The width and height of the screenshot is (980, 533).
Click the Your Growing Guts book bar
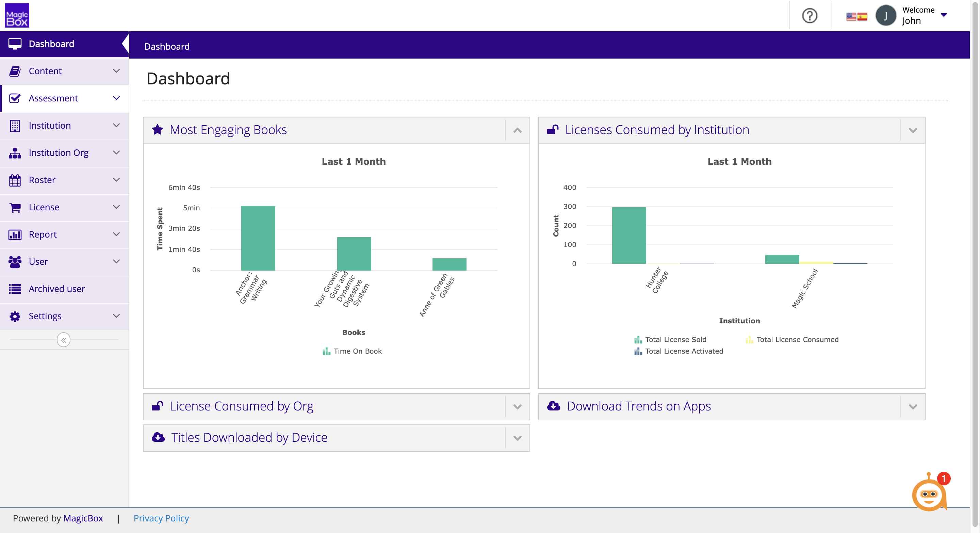[354, 254]
